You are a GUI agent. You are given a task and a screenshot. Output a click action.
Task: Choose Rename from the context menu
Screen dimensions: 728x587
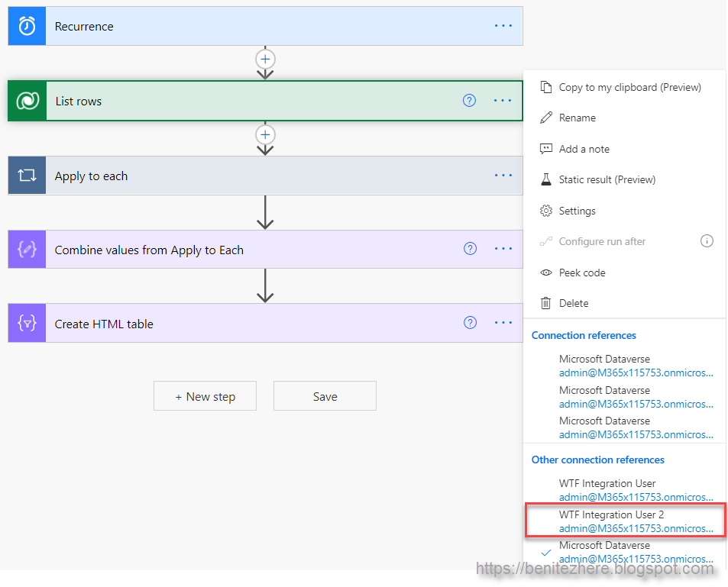pos(576,118)
